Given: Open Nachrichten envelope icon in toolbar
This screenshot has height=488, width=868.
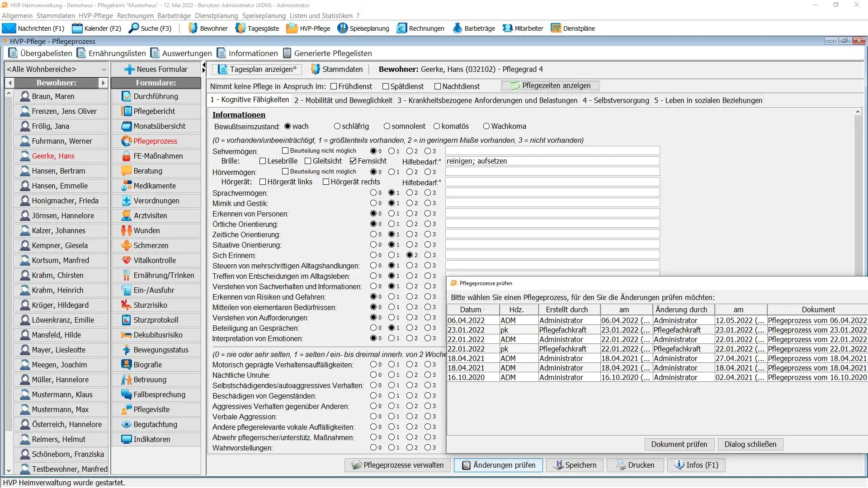Looking at the screenshot, I should [x=9, y=28].
